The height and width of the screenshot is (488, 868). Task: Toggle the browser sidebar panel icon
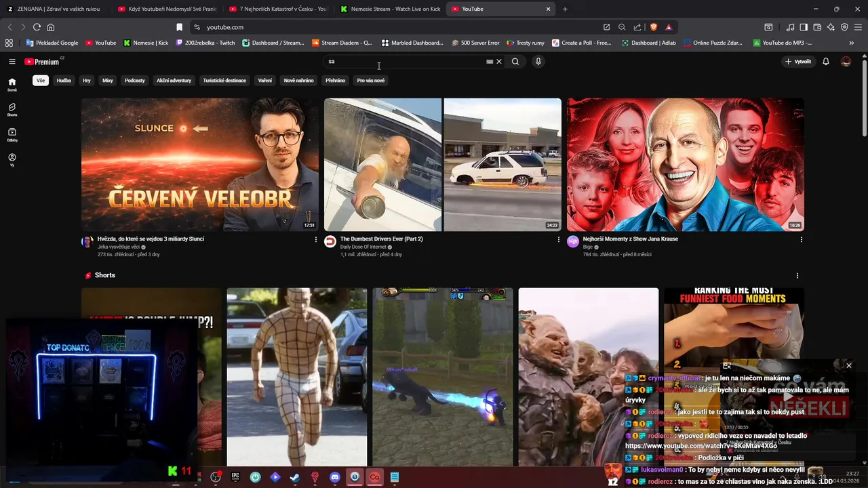(x=804, y=27)
